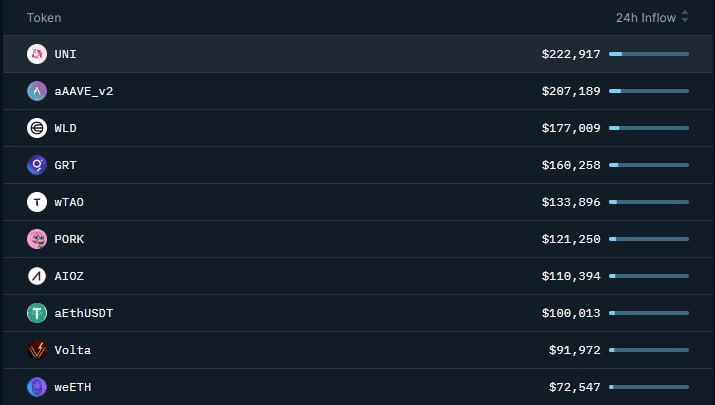This screenshot has height=405, width=715.
Task: Click the GRT token icon
Action: coord(37,165)
